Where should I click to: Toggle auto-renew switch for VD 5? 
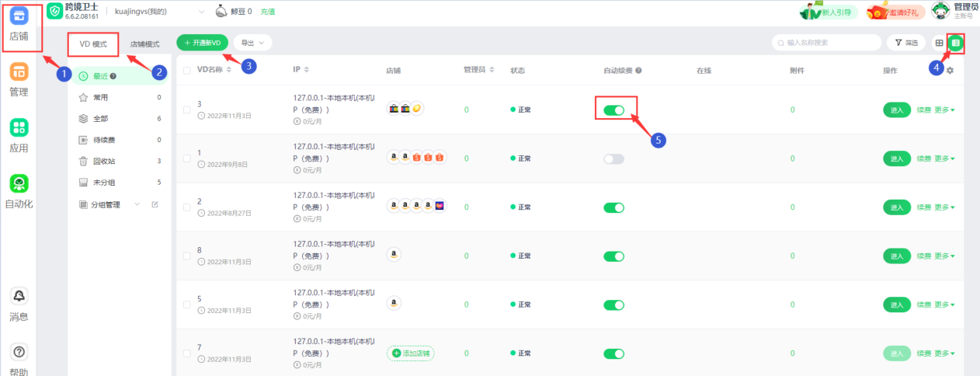[x=614, y=305]
